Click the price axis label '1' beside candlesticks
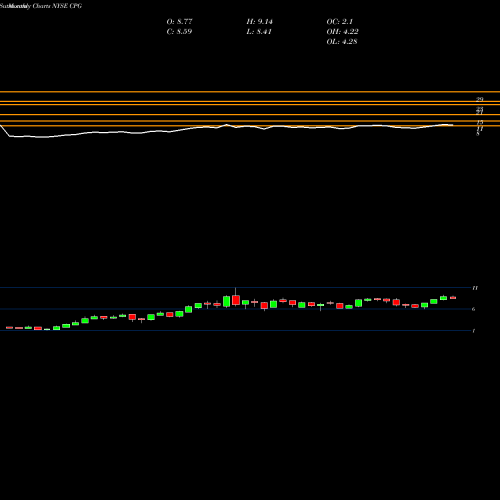500x500 pixels. coord(474,331)
